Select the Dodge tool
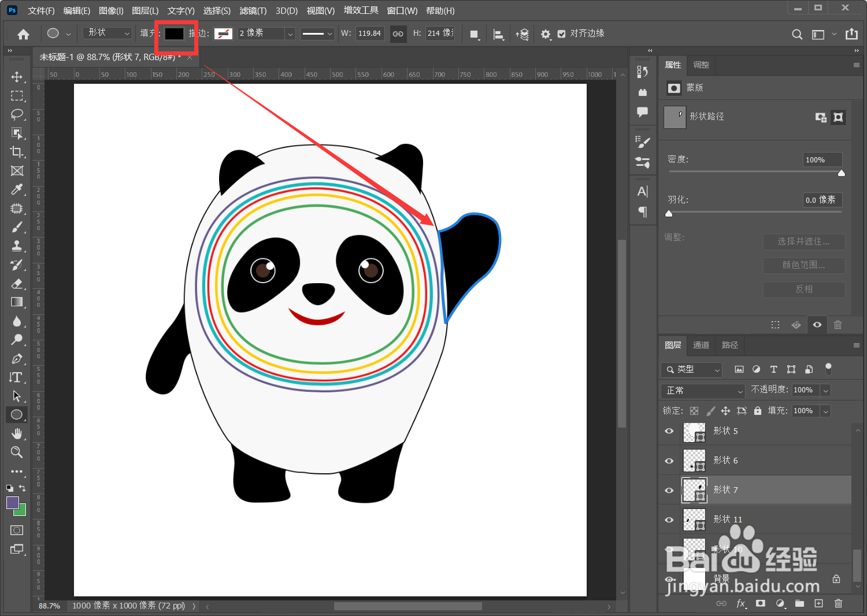Viewport: 867px width, 616px height. 17,340
